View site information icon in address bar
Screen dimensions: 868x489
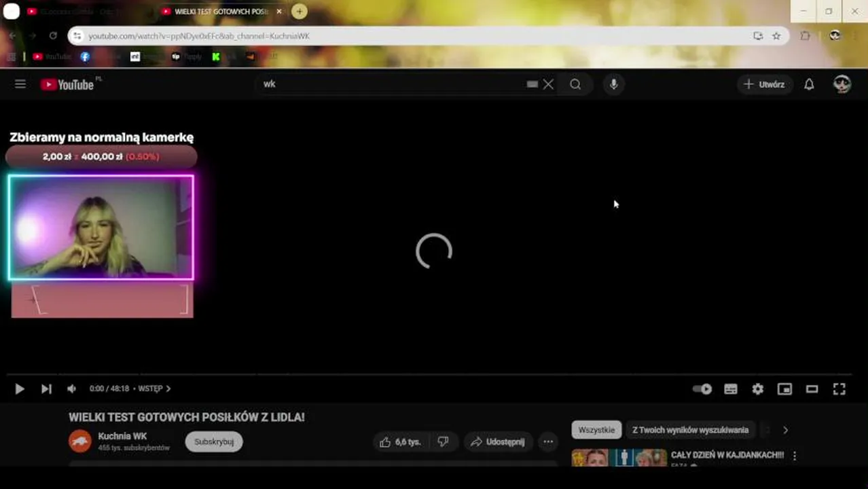click(77, 35)
